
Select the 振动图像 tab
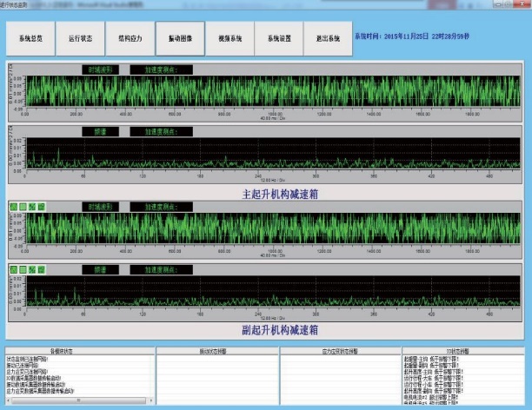point(181,39)
